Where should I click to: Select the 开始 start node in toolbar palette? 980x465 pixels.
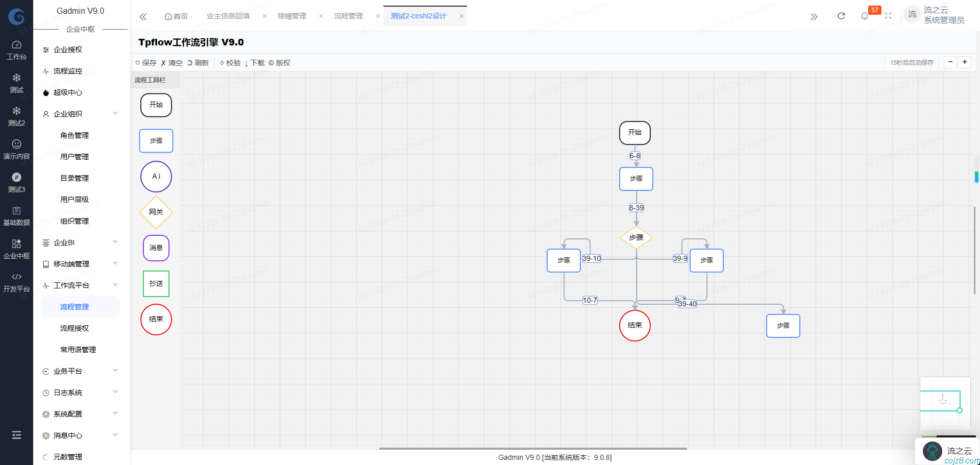pos(156,105)
